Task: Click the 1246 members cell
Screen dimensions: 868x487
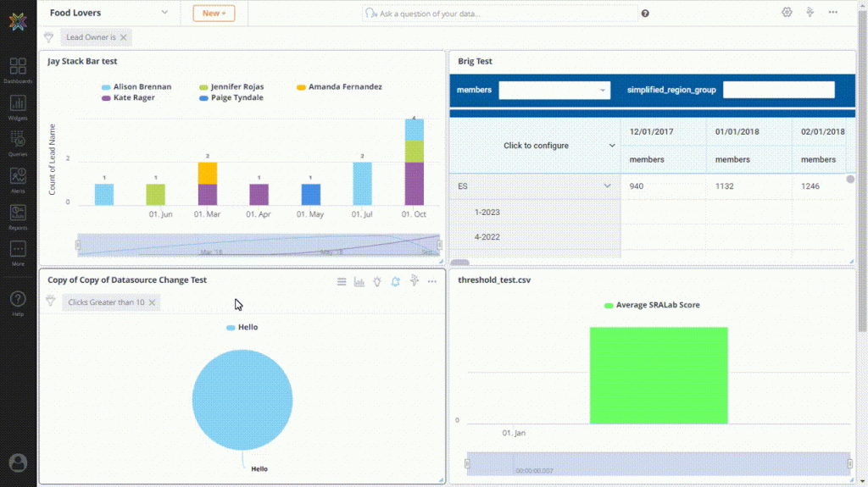Action: (x=820, y=186)
